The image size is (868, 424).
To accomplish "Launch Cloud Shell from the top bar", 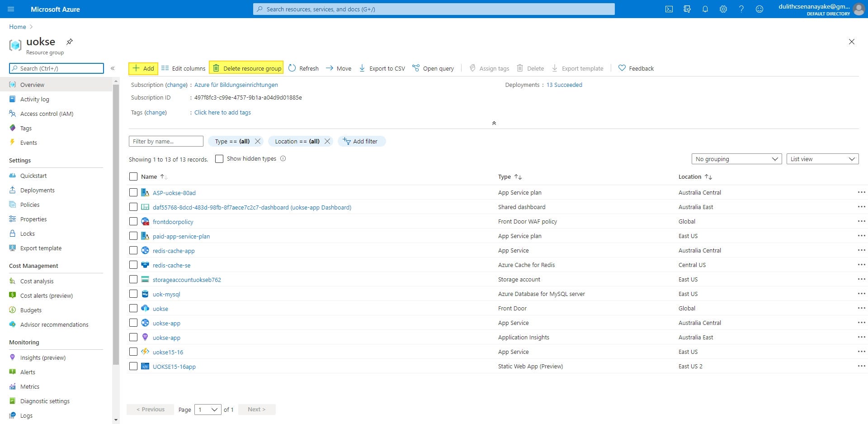I will [x=669, y=9].
